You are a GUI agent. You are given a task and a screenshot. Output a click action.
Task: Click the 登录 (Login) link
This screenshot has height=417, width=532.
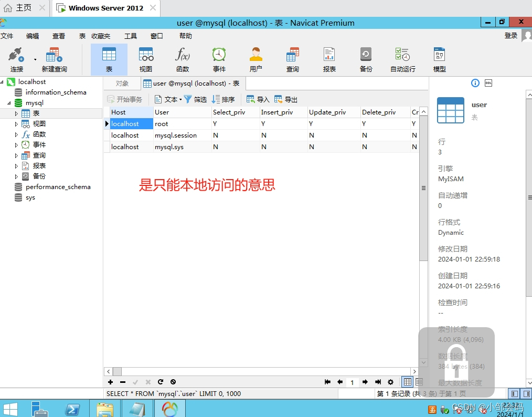coord(510,36)
